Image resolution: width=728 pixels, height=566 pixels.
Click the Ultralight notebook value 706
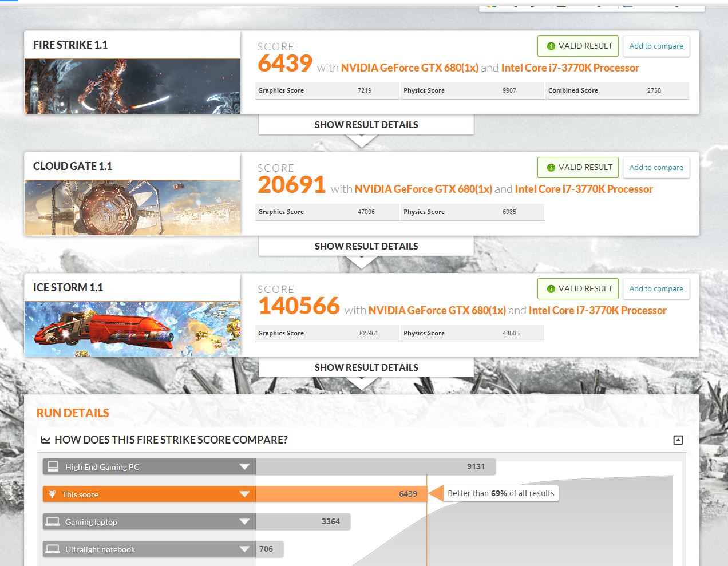(x=266, y=549)
